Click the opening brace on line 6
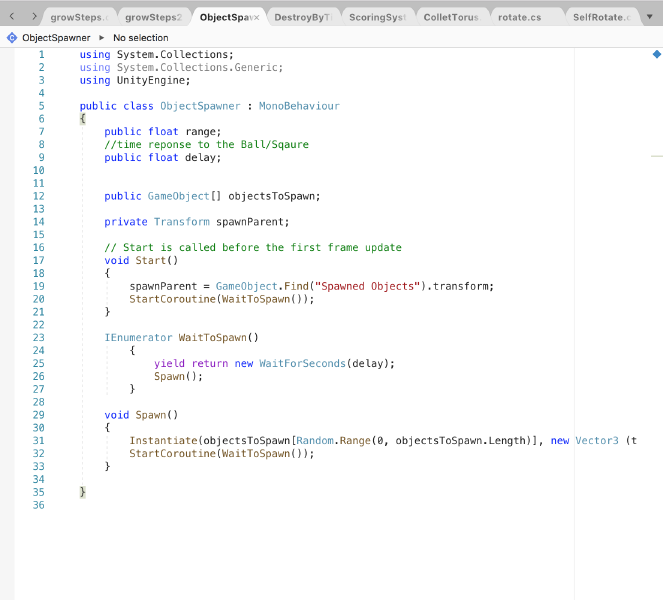Viewport: 663px width, 600px height. tap(83, 119)
